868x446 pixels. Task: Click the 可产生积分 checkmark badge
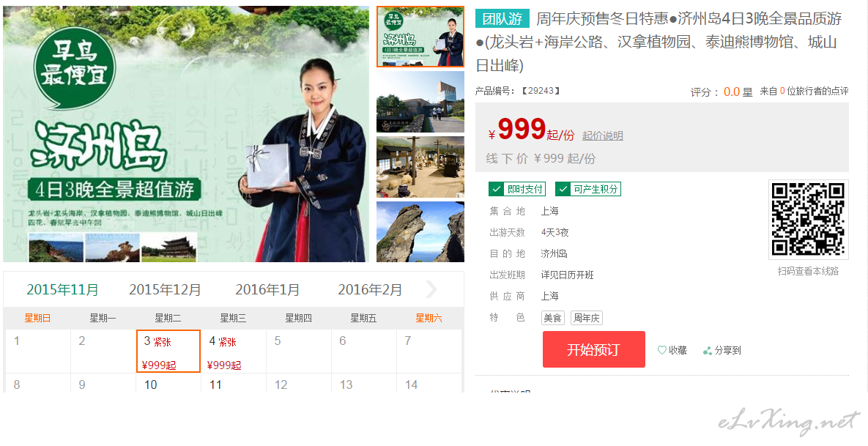[x=588, y=189]
